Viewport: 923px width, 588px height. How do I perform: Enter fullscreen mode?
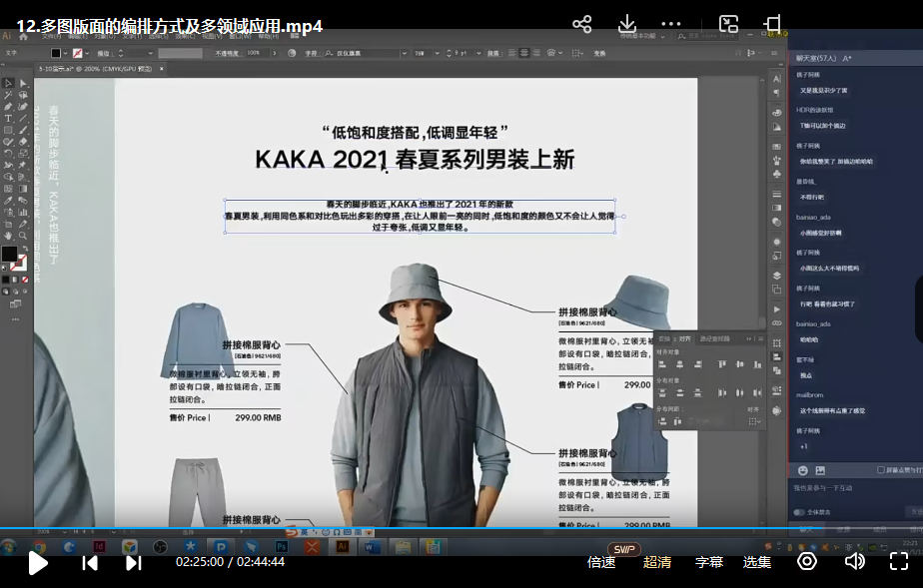pos(899,562)
